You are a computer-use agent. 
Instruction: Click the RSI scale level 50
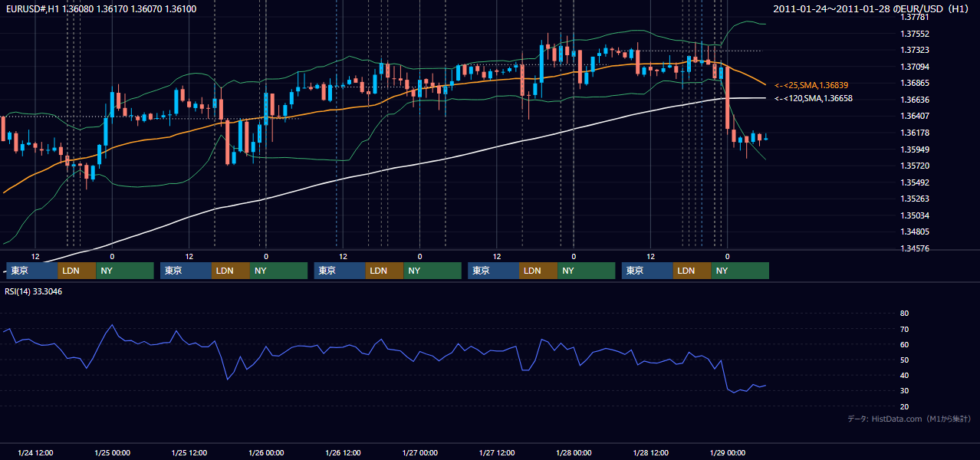coord(904,360)
